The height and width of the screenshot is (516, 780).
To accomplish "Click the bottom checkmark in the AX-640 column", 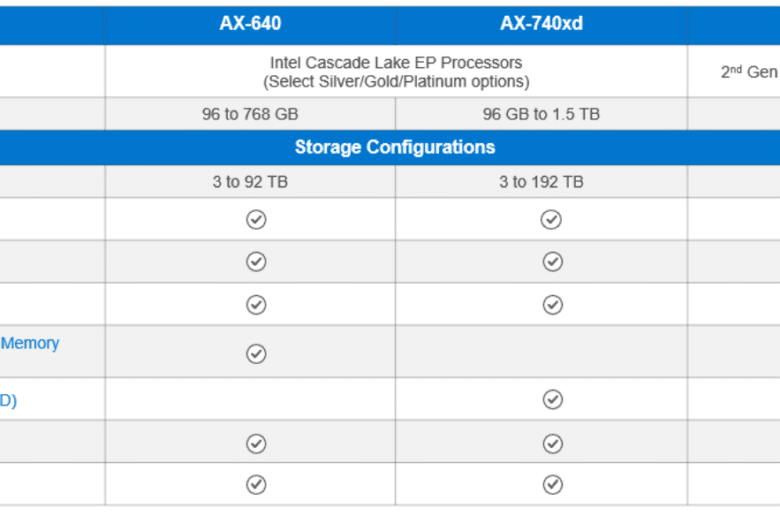I will pos(256,484).
